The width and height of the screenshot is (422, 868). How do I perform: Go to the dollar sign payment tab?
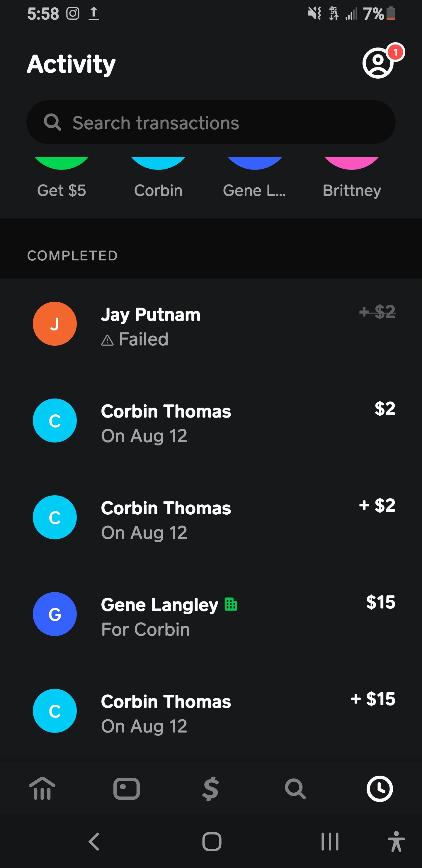point(211,789)
